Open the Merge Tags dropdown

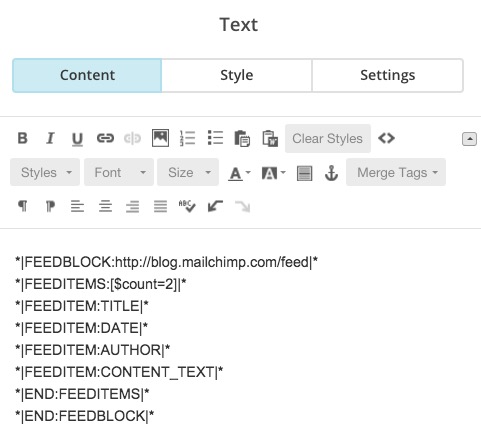click(396, 172)
